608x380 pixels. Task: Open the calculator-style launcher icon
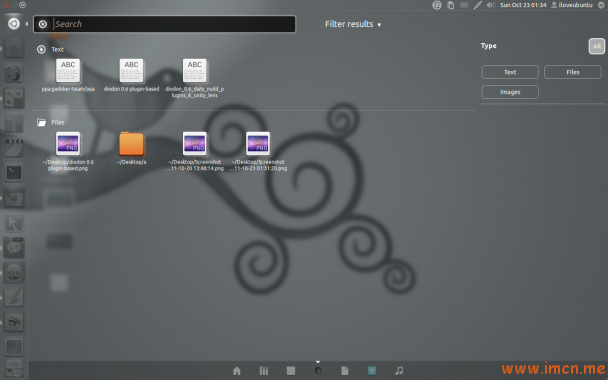[14, 98]
